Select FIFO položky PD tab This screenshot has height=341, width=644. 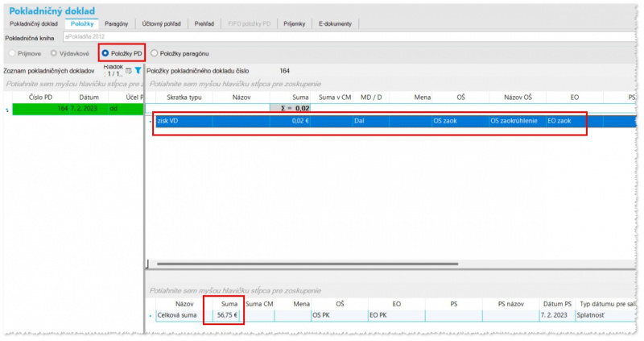[250, 24]
